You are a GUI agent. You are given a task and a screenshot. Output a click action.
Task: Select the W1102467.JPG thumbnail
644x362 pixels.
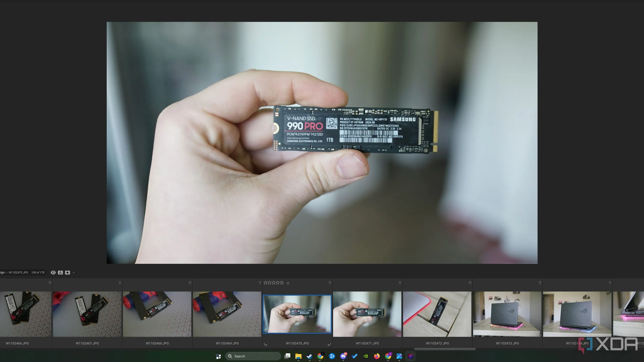(87, 314)
